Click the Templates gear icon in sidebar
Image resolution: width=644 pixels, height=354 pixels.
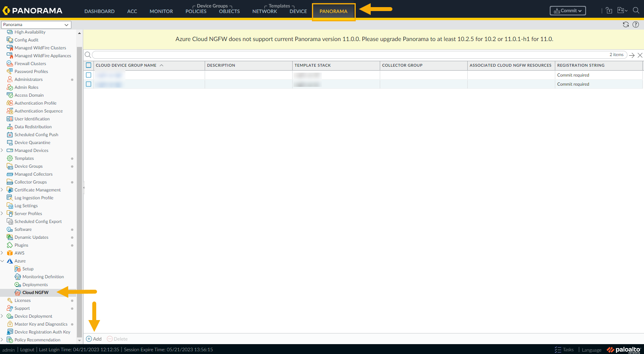point(10,158)
